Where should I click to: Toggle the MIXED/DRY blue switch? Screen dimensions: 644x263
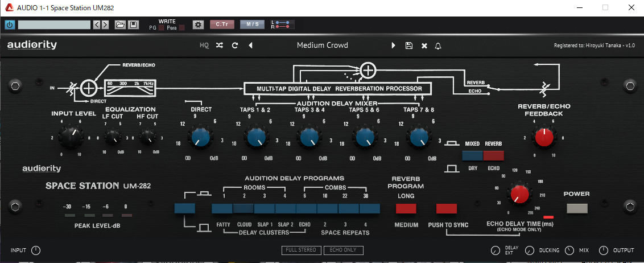(x=472, y=156)
